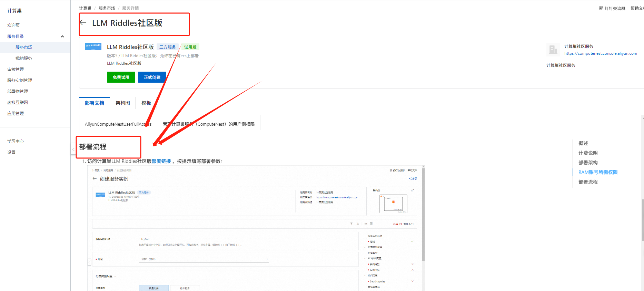This screenshot has height=291, width=644.
Task: Open 我的服务 in the sidebar
Action: point(24,58)
